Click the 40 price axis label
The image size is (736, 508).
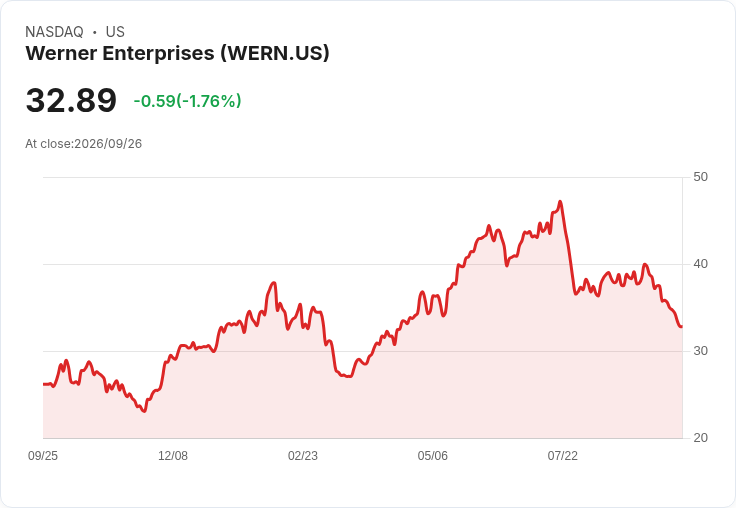tap(700, 264)
